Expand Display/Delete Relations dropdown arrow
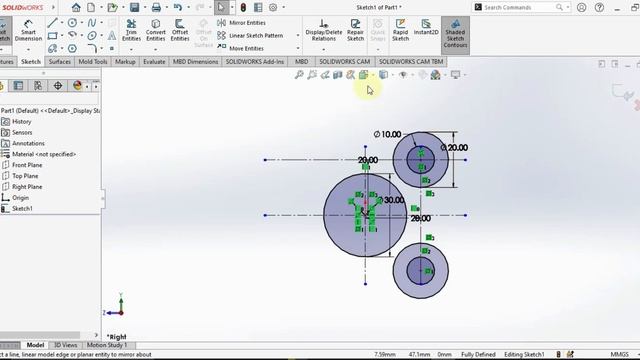This screenshot has height=360, width=640. pos(324,50)
